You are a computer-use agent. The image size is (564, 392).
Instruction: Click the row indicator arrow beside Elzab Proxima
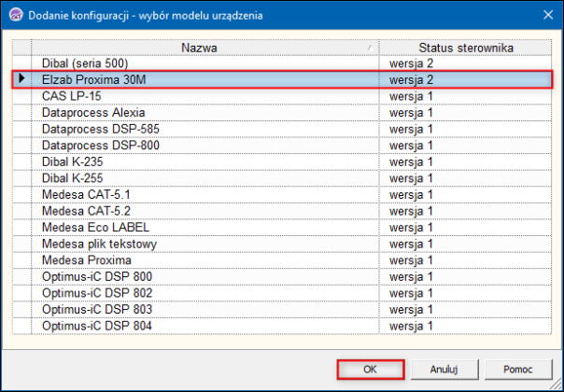pos(22,80)
